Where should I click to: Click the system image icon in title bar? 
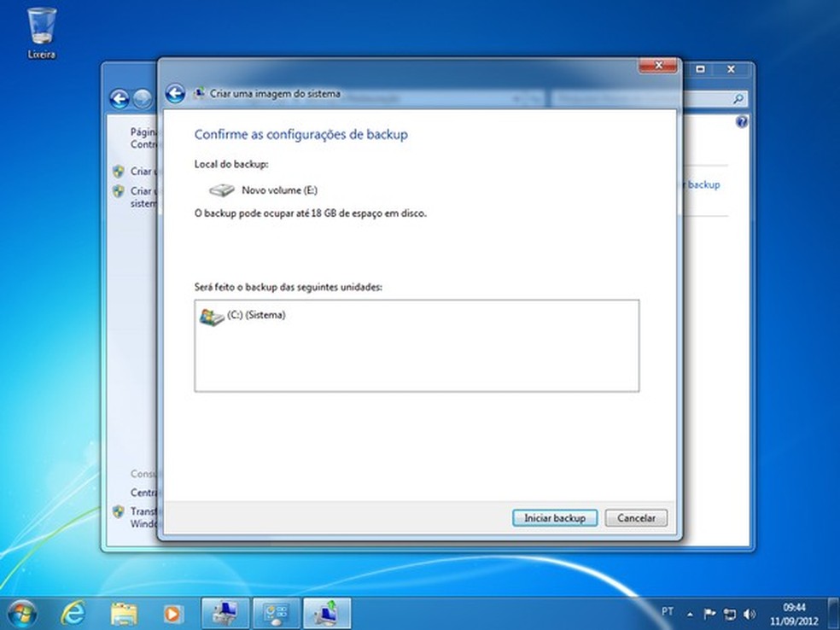pos(199,94)
